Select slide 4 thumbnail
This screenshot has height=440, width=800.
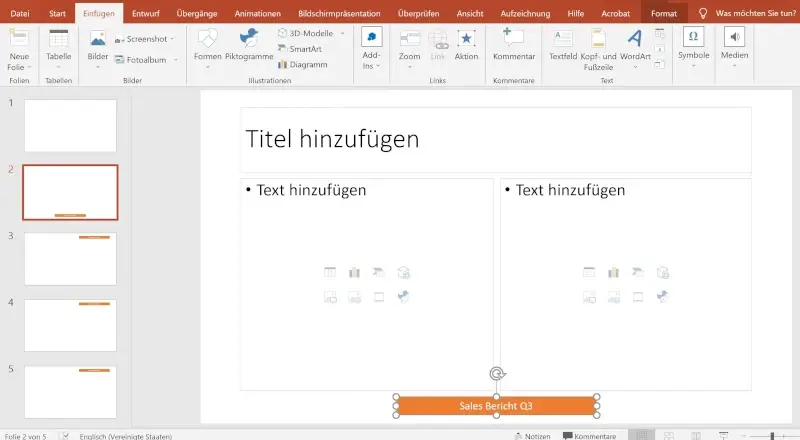point(70,325)
